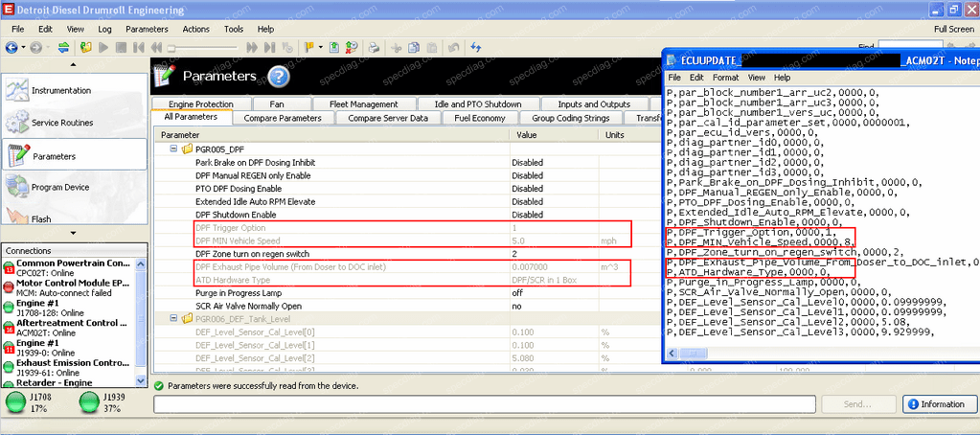
Task: Click the Print toolbar icon
Action: point(374,47)
